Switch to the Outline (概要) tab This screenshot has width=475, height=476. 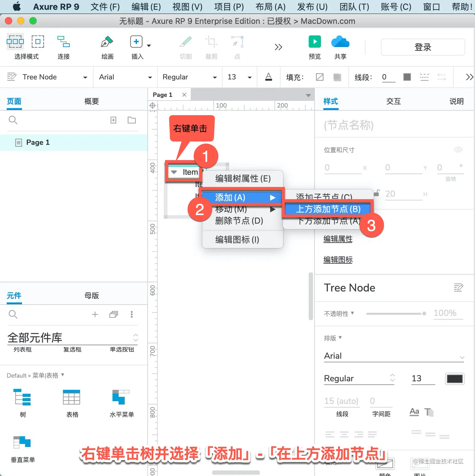coord(92,101)
